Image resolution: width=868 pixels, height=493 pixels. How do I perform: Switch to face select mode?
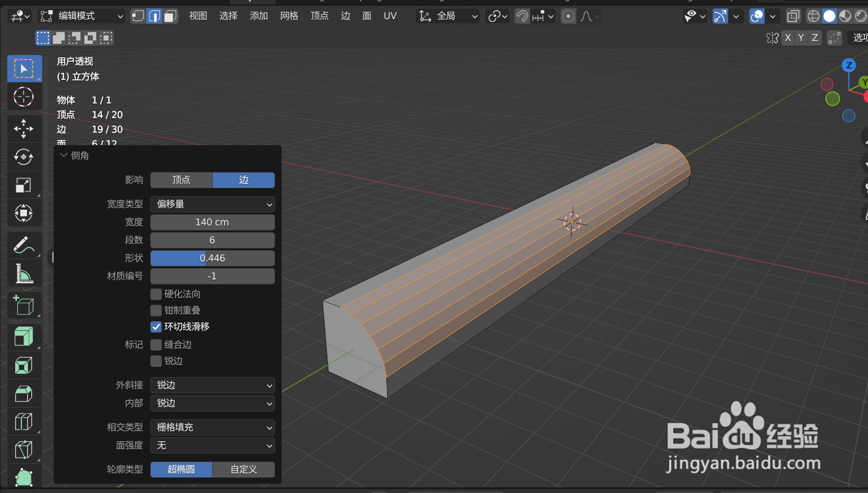(x=170, y=16)
